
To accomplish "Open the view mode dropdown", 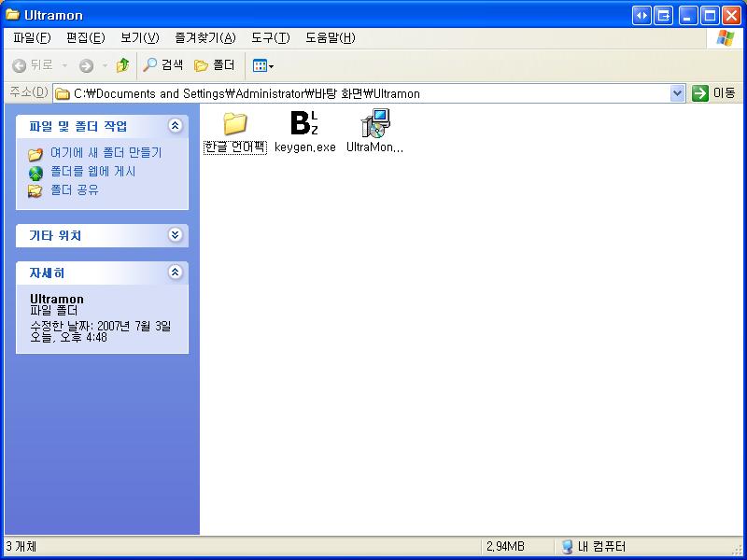I will (263, 65).
